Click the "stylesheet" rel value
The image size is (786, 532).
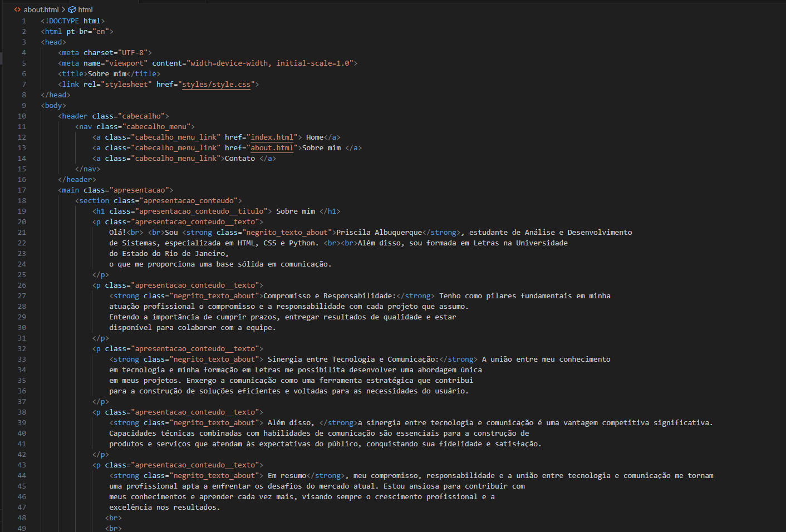click(x=126, y=85)
